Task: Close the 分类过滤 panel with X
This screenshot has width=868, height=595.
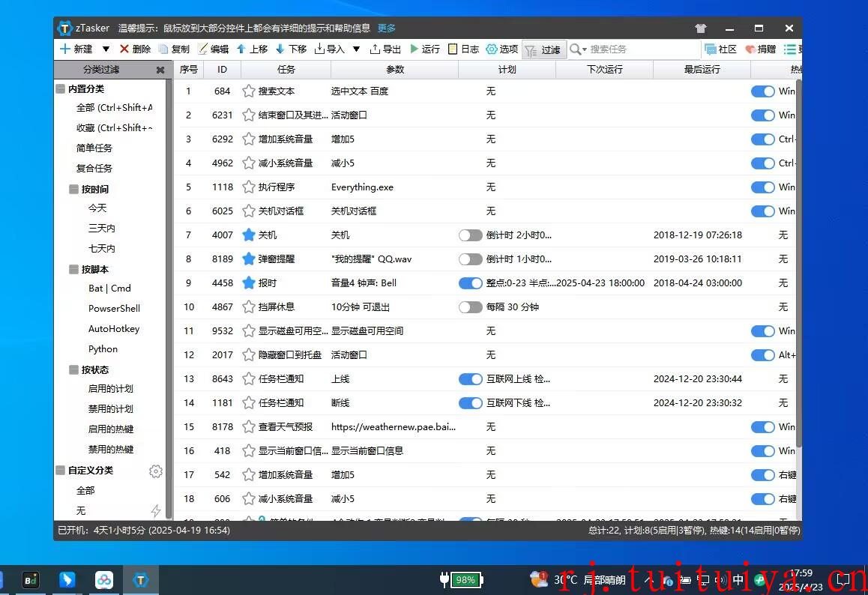Action: 160,70
